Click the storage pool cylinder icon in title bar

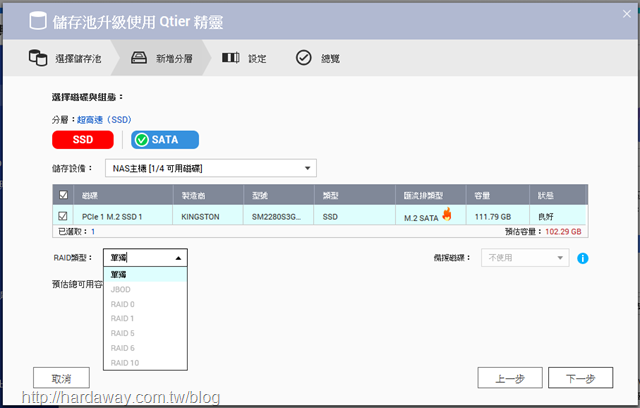[38, 21]
